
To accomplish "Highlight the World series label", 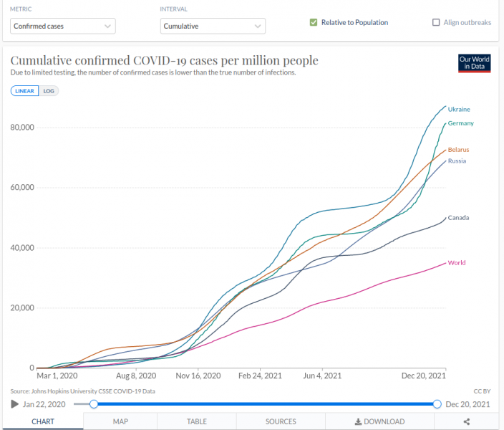I will 456,263.
